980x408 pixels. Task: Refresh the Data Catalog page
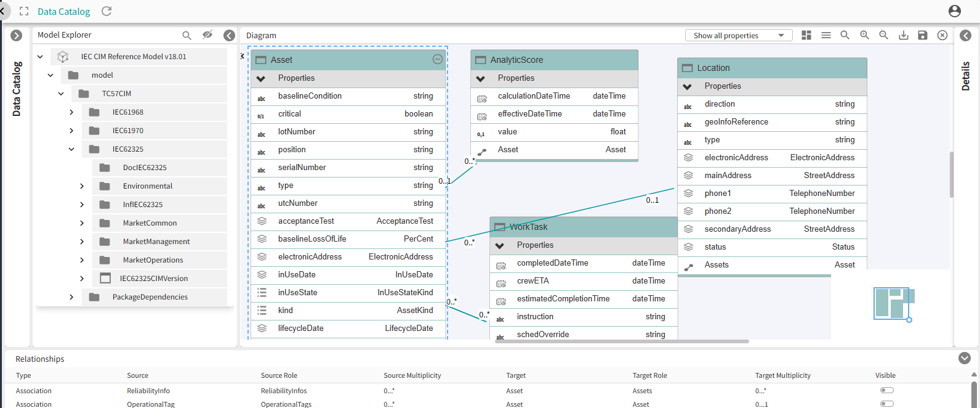click(x=106, y=11)
